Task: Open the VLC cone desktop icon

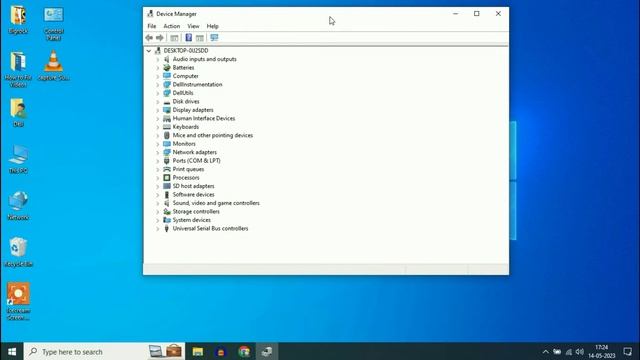Action: point(53,65)
